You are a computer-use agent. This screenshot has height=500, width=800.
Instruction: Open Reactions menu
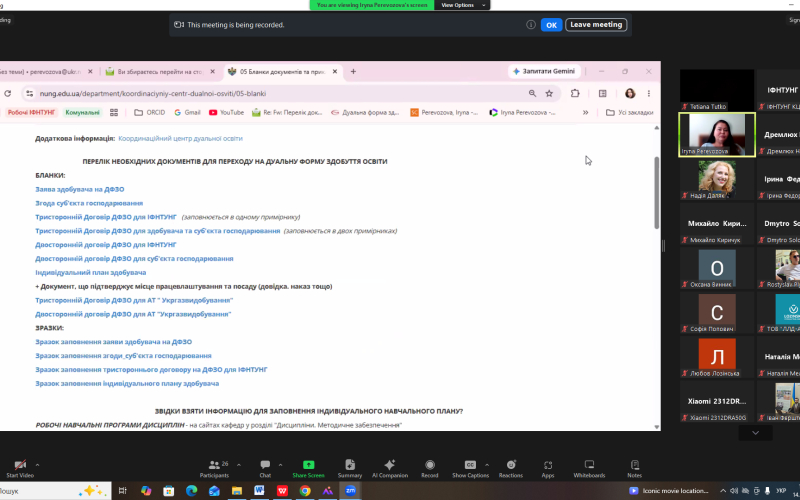511,468
